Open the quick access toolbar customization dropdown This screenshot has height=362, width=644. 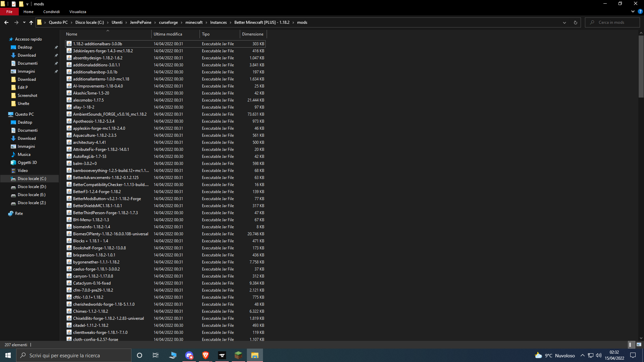tap(28, 4)
